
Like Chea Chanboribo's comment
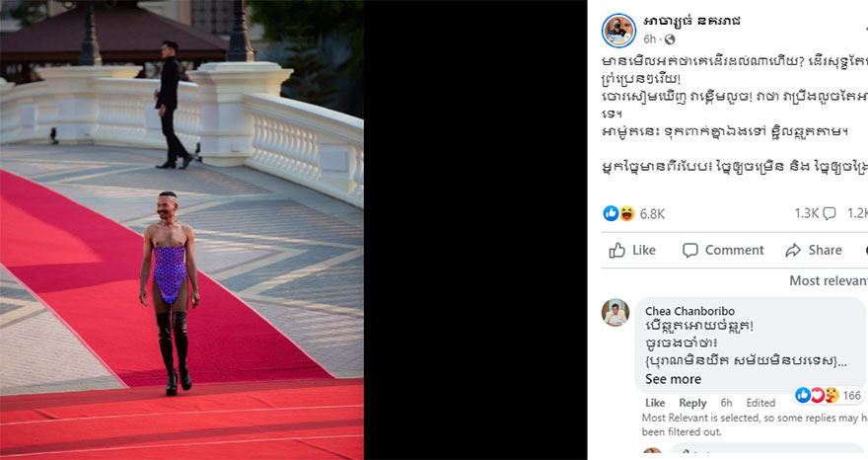click(655, 403)
